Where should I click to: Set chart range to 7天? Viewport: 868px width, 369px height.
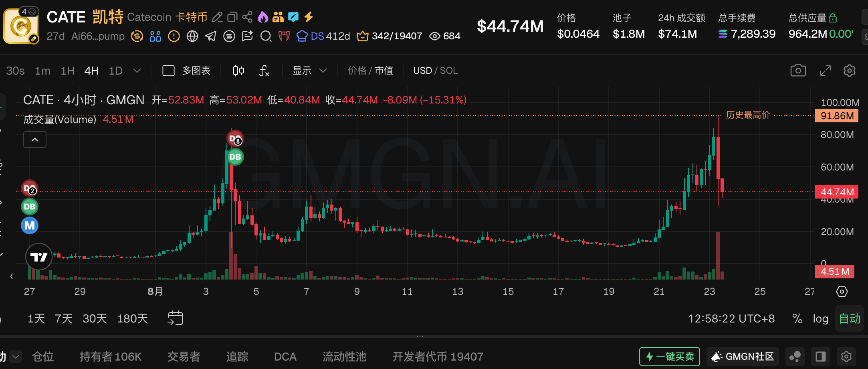[64, 319]
